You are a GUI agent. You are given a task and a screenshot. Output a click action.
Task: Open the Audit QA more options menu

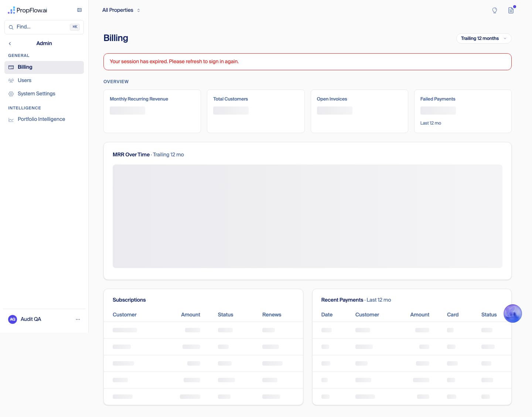click(78, 319)
